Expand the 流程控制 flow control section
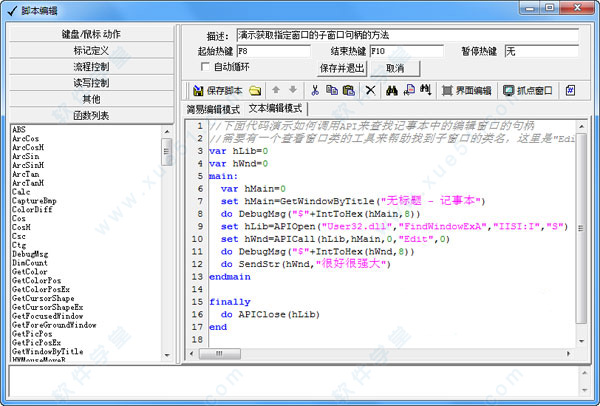 pyautogui.click(x=85, y=66)
